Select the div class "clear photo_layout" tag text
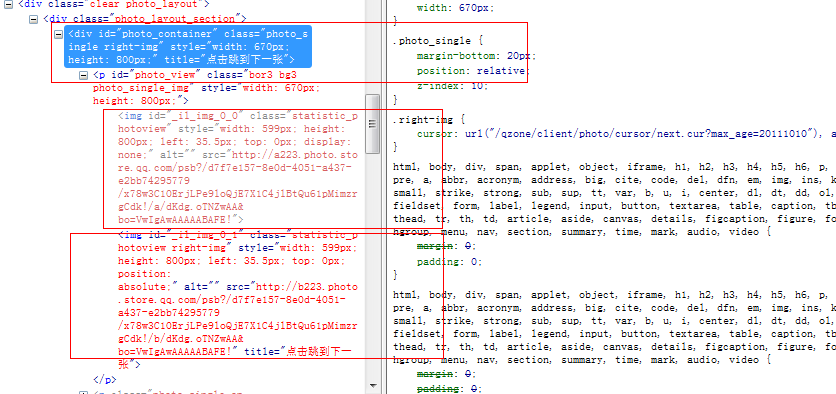Screen dimensions: 836x394 114,4
